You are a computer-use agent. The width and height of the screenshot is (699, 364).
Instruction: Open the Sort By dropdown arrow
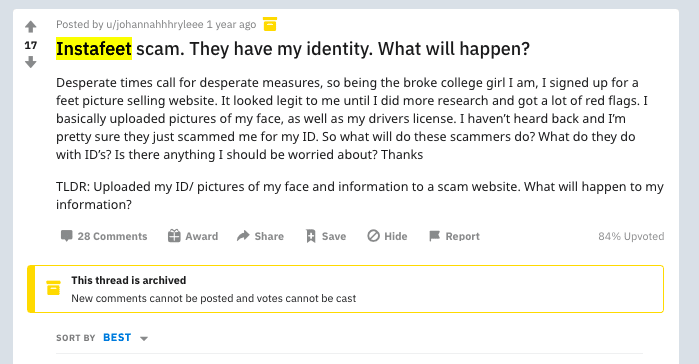(x=144, y=339)
